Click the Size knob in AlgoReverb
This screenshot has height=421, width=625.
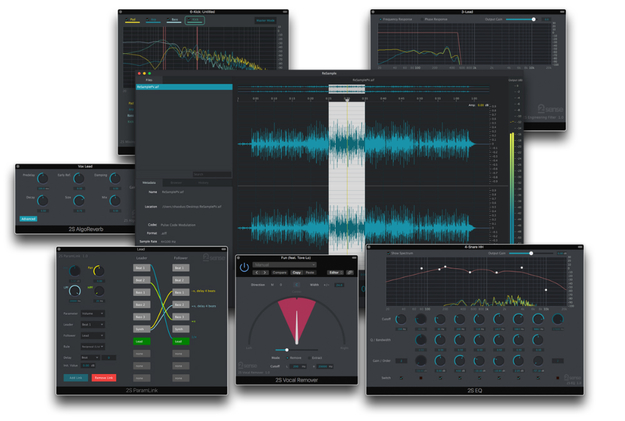click(79, 201)
